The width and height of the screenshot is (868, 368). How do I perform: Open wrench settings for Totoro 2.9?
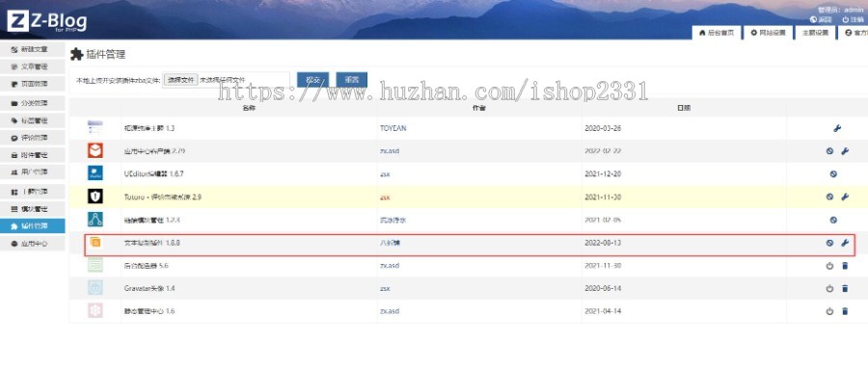[845, 197]
